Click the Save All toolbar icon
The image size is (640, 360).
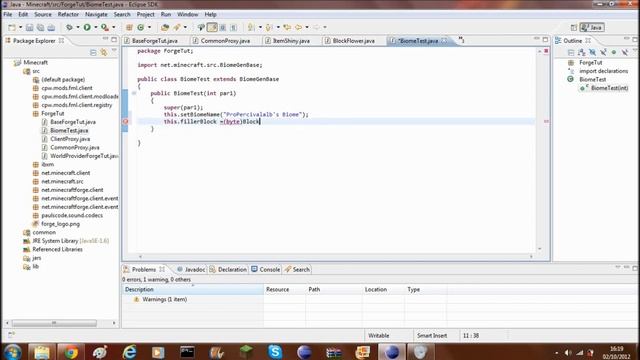pyautogui.click(x=40, y=27)
